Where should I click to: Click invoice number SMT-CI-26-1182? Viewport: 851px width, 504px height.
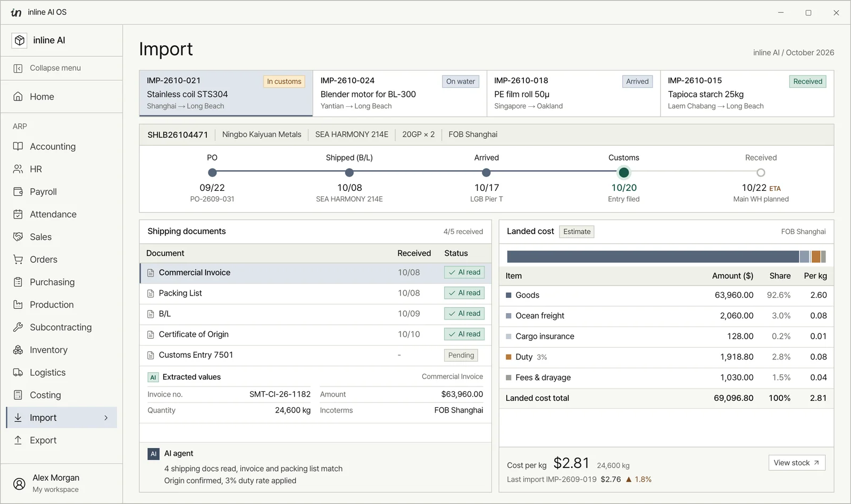280,394
